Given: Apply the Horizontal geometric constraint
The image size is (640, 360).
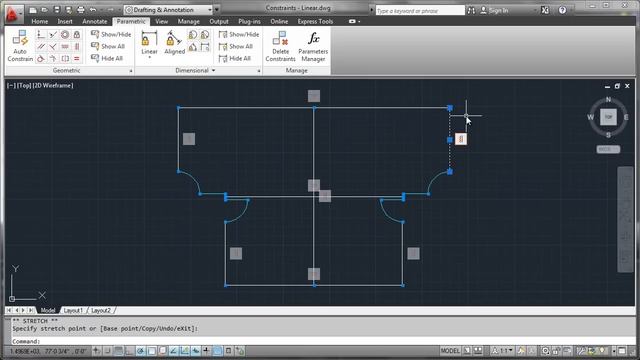Looking at the screenshot, I should point(64,47).
